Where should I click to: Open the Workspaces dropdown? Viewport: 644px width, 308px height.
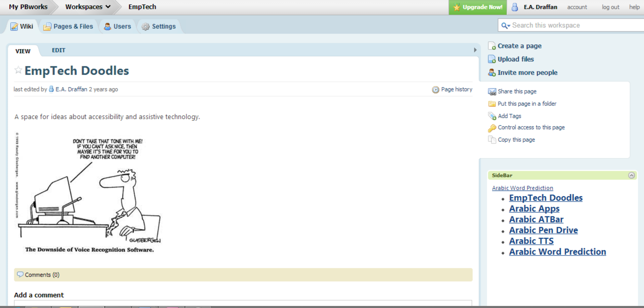tap(88, 7)
